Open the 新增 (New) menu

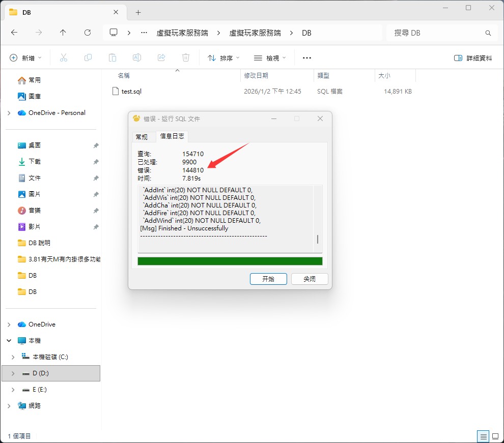point(25,58)
